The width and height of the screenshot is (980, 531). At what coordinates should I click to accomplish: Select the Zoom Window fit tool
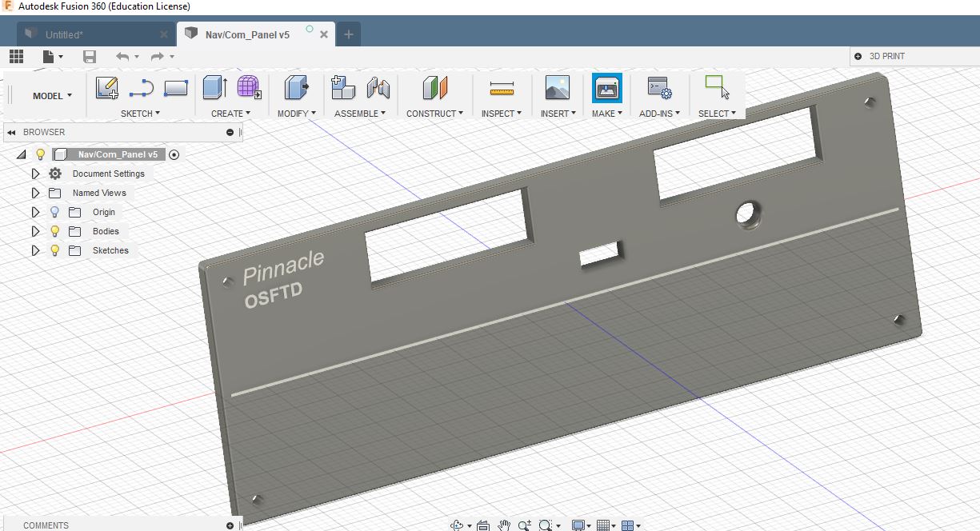coord(546,525)
